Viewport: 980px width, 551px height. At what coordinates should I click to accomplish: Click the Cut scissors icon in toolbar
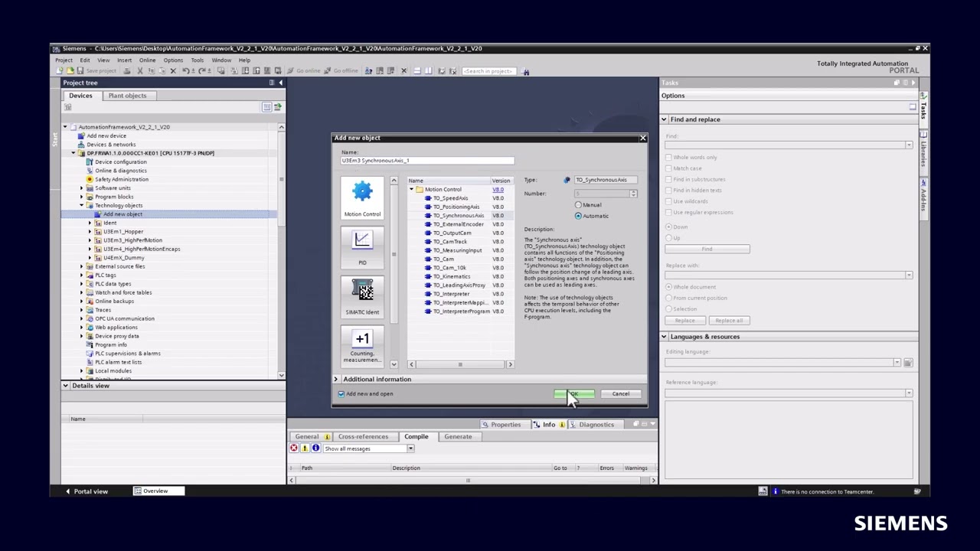coord(139,71)
